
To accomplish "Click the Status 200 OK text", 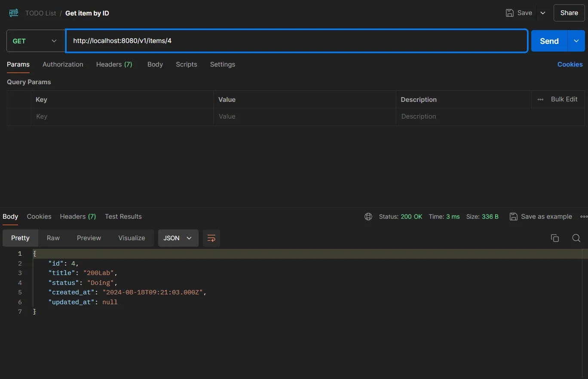I will click(401, 217).
